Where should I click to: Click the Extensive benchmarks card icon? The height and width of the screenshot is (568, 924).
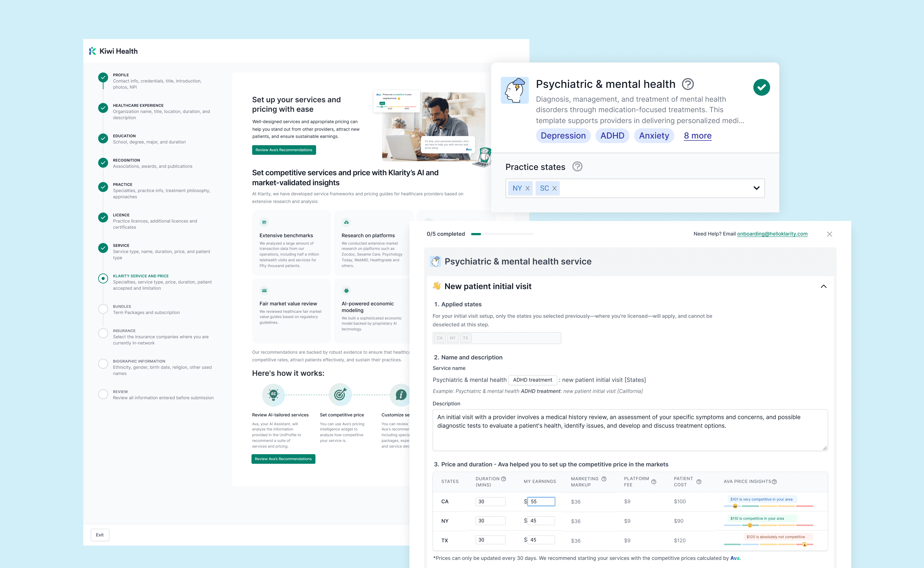(264, 222)
